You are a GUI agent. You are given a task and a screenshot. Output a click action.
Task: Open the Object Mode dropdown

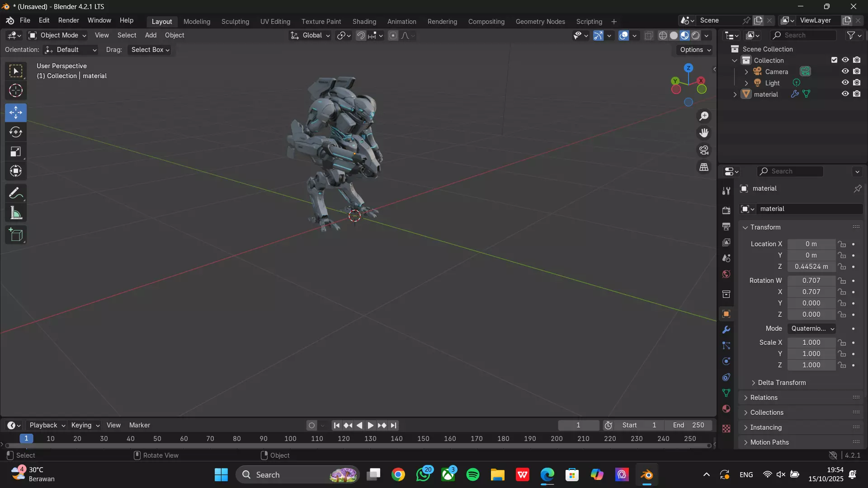[x=57, y=35]
